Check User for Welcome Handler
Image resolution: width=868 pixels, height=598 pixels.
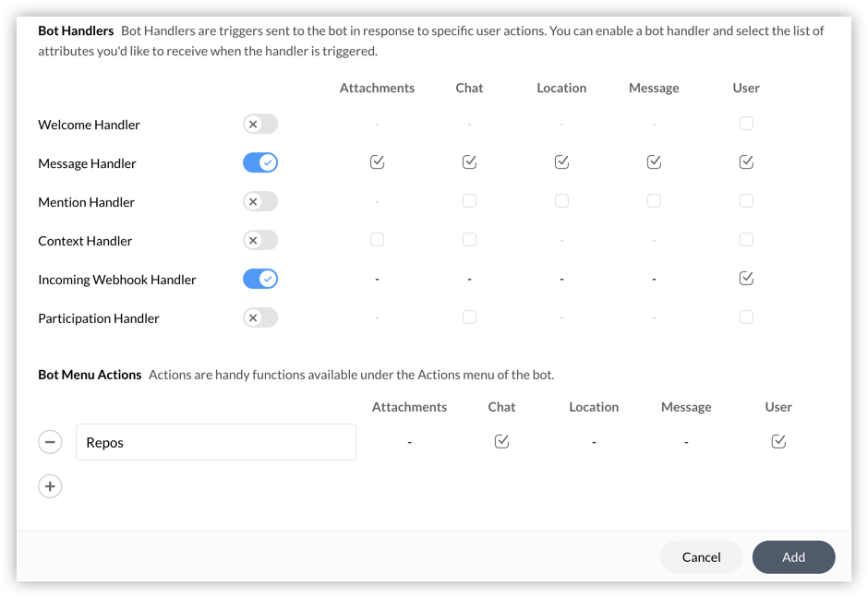tap(746, 124)
